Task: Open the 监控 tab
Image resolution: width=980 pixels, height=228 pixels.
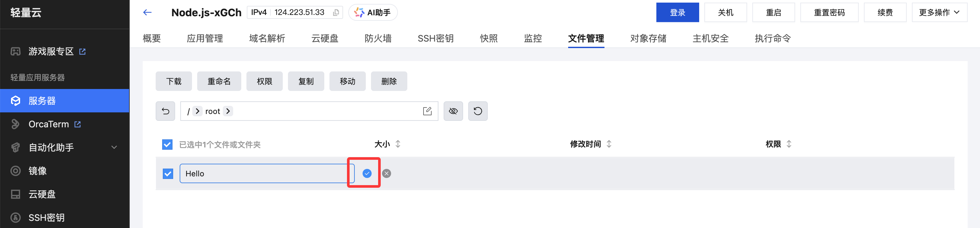Action: click(532, 39)
